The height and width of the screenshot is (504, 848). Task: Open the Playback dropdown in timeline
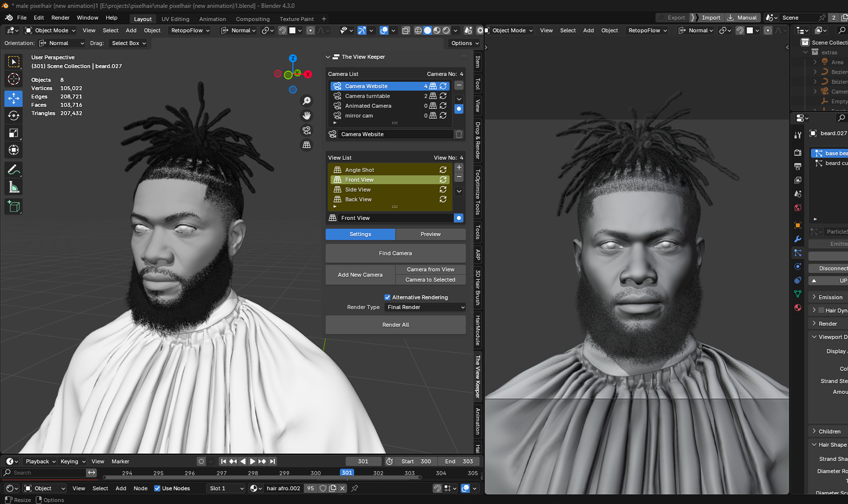[40, 461]
